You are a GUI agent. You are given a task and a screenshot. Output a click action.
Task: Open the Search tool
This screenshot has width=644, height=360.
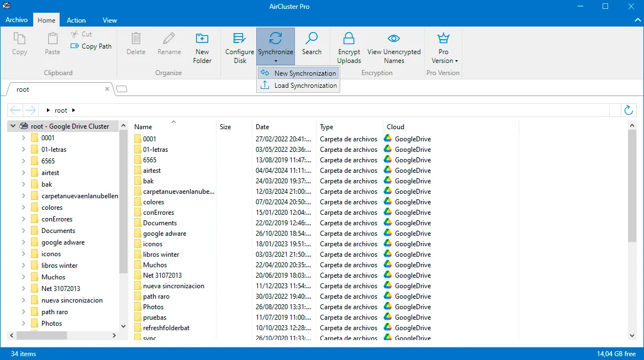click(312, 44)
